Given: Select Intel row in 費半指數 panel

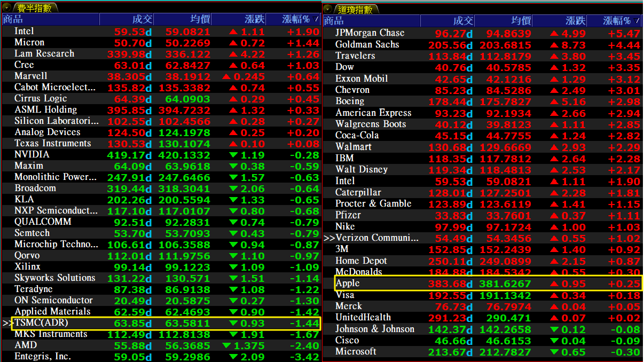Looking at the screenshot, I should coord(161,32).
